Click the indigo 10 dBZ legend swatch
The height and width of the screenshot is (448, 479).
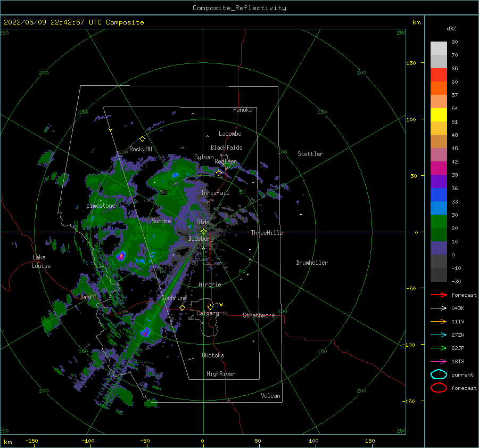pyautogui.click(x=439, y=248)
